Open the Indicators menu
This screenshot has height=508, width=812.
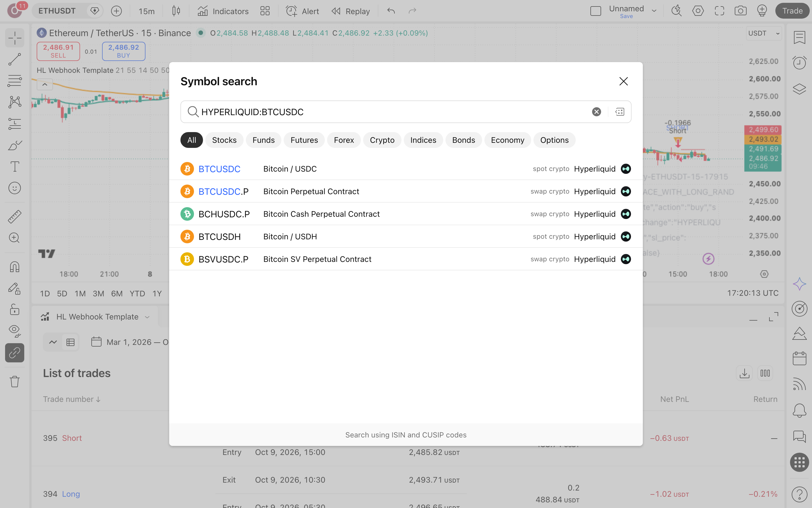[x=223, y=11]
